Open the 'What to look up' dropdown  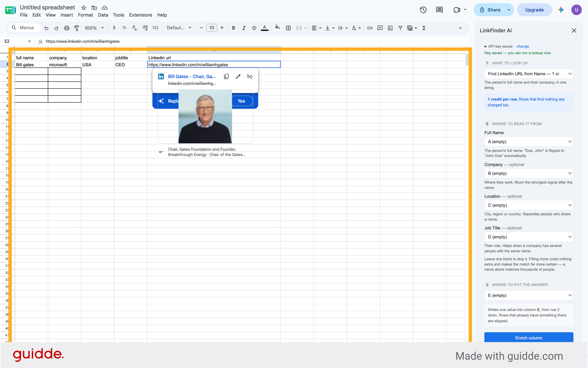tap(529, 74)
